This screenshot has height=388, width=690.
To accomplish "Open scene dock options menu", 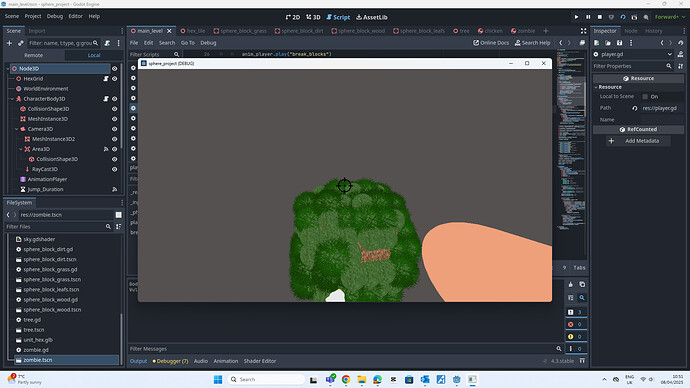I will 122,31.
